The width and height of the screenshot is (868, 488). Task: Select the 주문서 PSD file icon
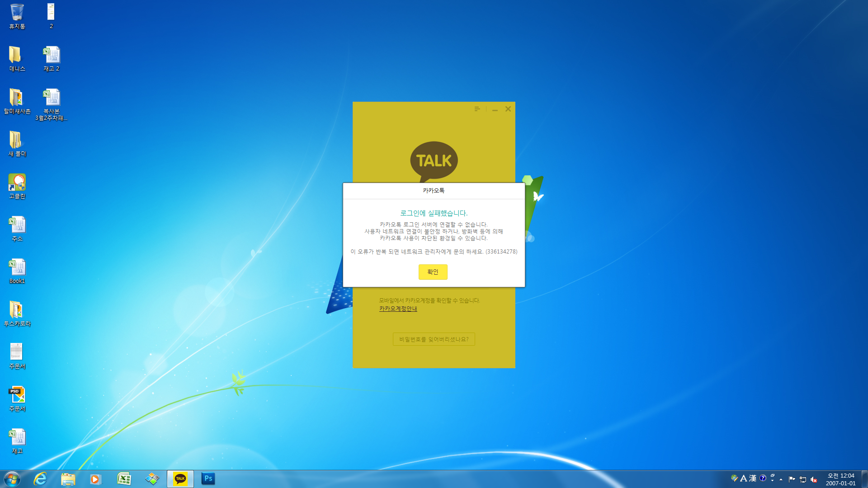pyautogui.click(x=17, y=399)
